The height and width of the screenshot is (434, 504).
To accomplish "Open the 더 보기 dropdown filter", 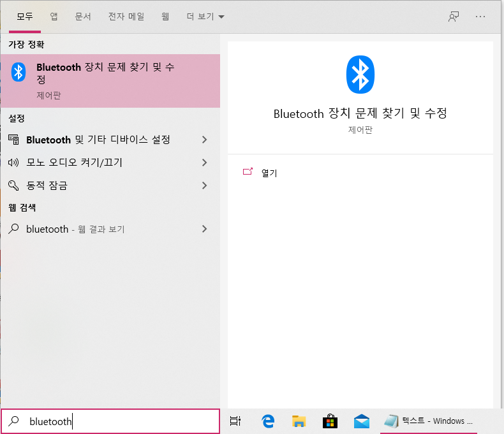I will (205, 17).
